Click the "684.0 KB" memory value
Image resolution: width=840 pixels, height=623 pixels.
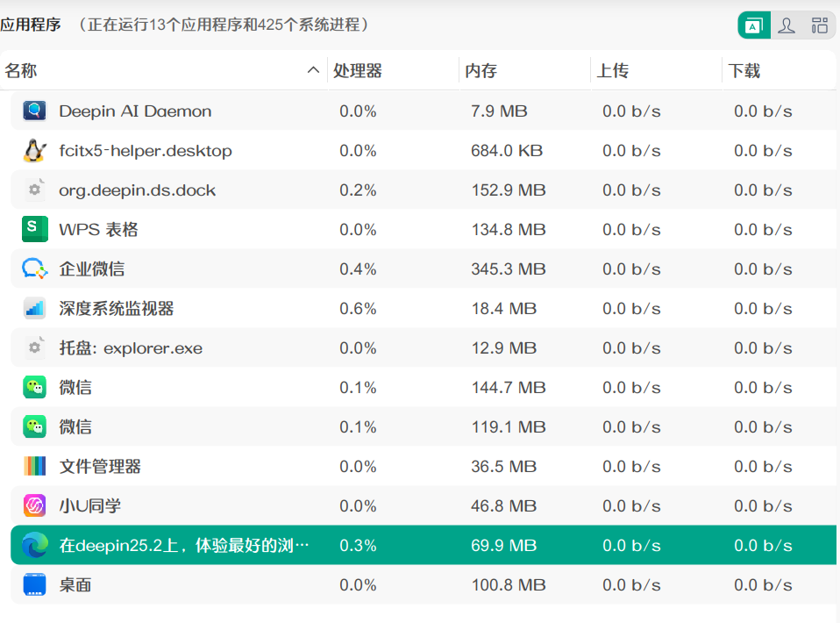507,151
